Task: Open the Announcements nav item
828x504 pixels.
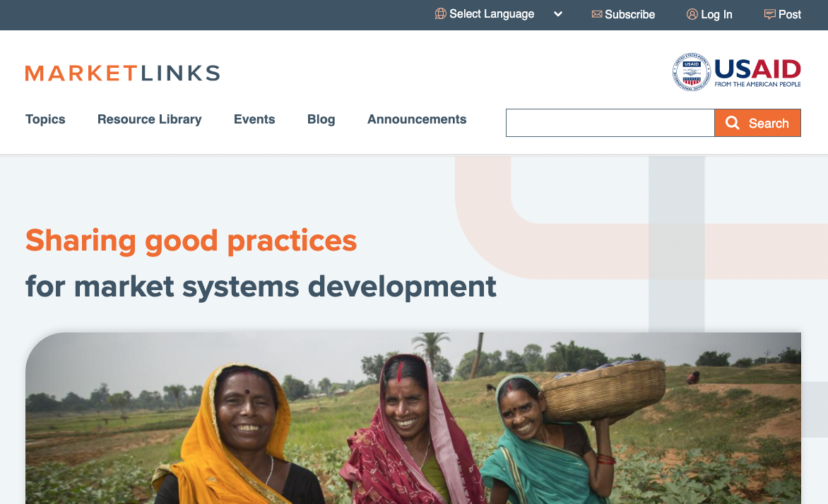Action: [417, 119]
